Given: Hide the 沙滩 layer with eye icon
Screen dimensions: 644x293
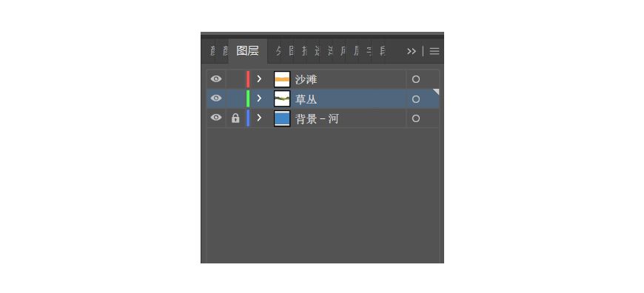Looking at the screenshot, I should [216, 78].
